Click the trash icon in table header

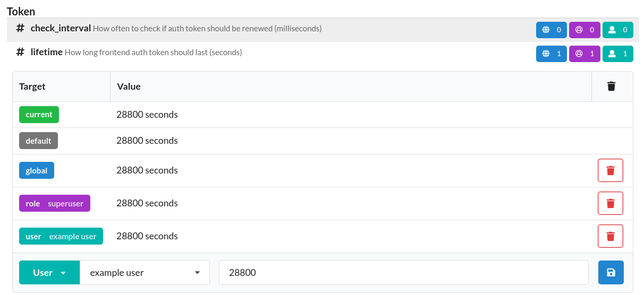(611, 86)
